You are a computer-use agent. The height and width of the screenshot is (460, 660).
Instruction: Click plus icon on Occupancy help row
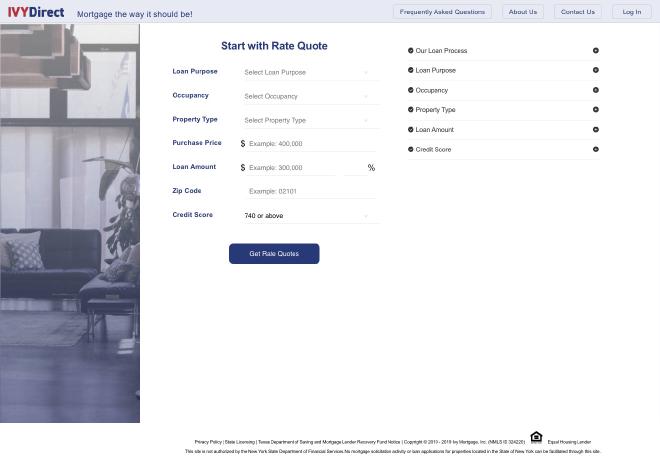(596, 90)
